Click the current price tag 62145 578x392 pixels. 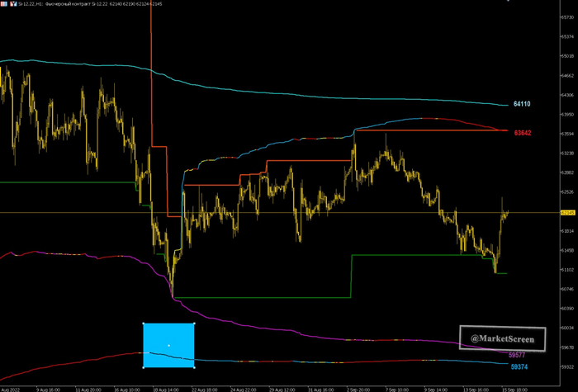(568, 213)
